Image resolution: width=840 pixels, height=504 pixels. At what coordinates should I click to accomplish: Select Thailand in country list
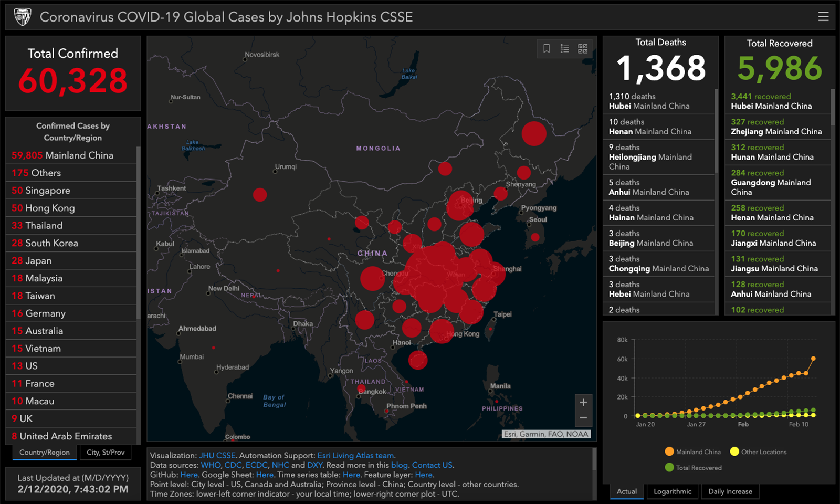(71, 226)
